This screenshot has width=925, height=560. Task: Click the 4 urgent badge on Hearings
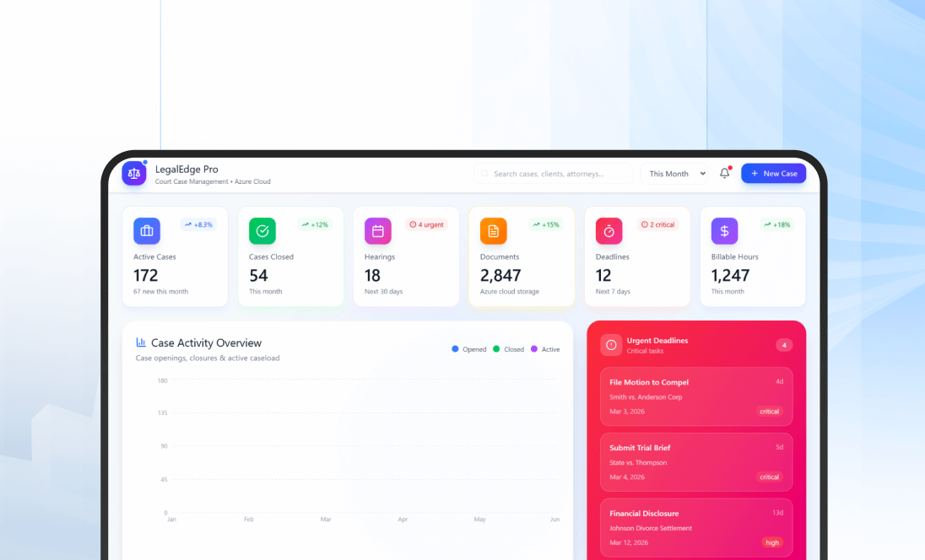click(x=426, y=224)
